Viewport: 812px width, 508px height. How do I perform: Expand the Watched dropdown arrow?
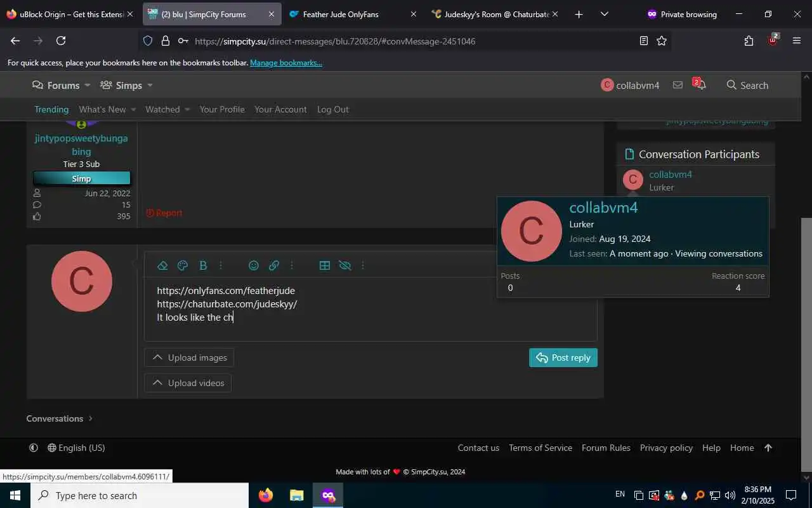pyautogui.click(x=187, y=109)
